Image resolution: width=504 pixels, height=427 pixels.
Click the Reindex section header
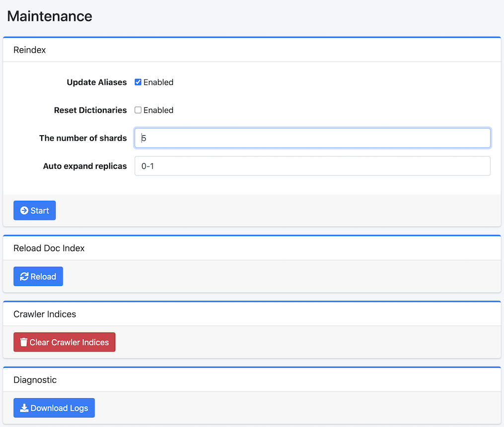point(30,50)
